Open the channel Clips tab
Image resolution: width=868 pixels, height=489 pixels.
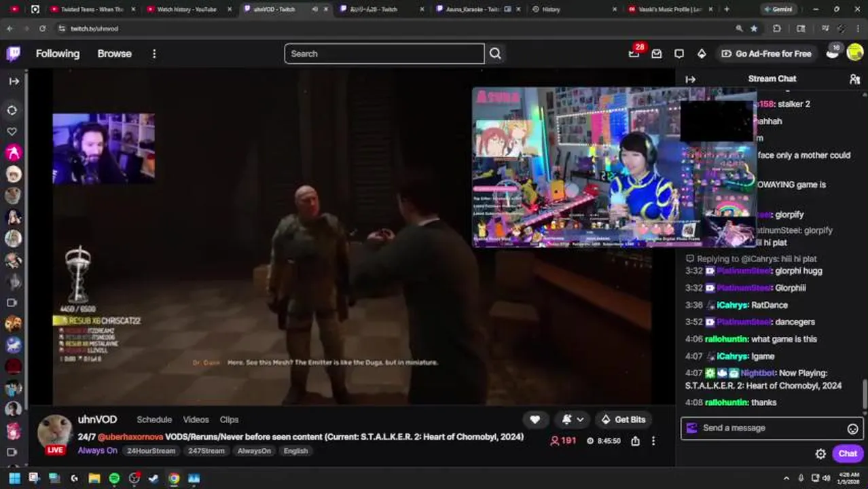click(229, 420)
